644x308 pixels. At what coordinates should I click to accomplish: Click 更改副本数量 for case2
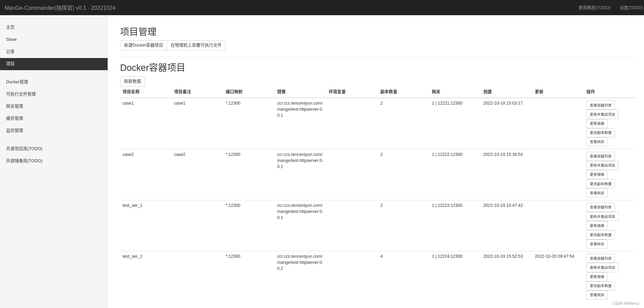[600, 184]
